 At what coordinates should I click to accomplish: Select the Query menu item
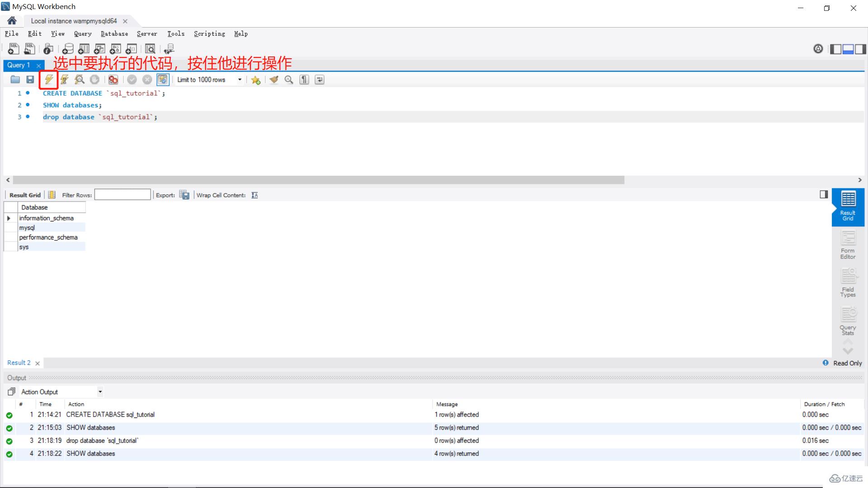[x=82, y=33]
